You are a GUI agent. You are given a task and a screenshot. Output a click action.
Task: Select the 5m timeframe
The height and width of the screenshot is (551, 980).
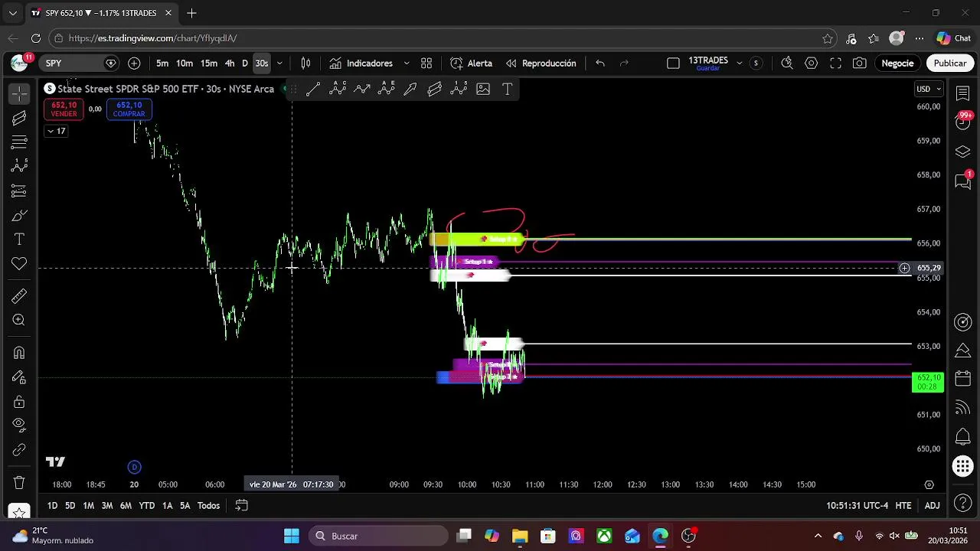(162, 64)
